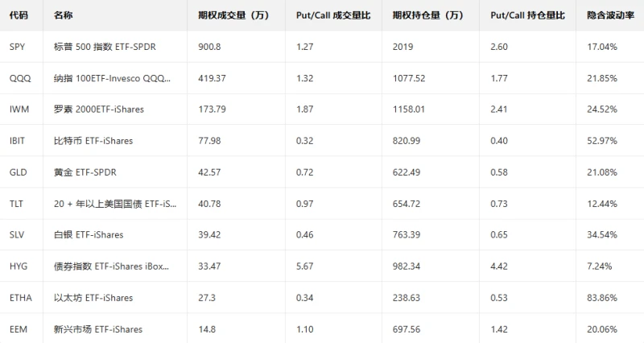Click the IWM ticker code
The image size is (644, 343).
click(19, 110)
